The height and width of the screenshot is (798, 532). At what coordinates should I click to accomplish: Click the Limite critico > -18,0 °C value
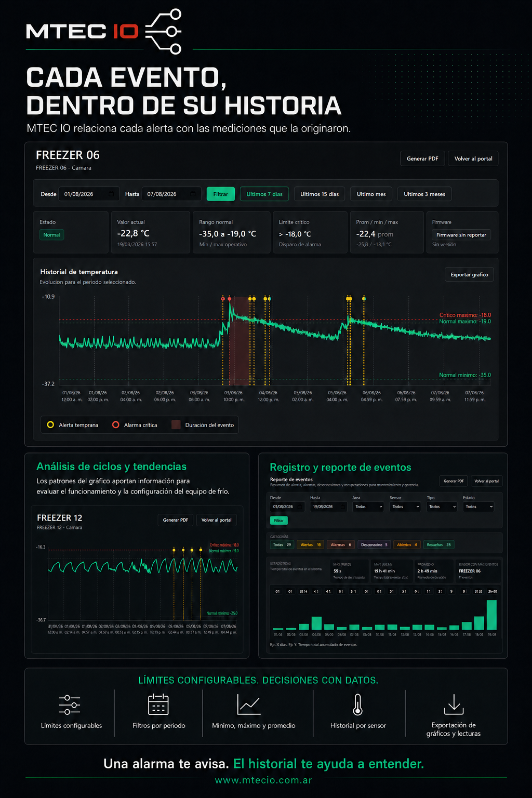295,234
